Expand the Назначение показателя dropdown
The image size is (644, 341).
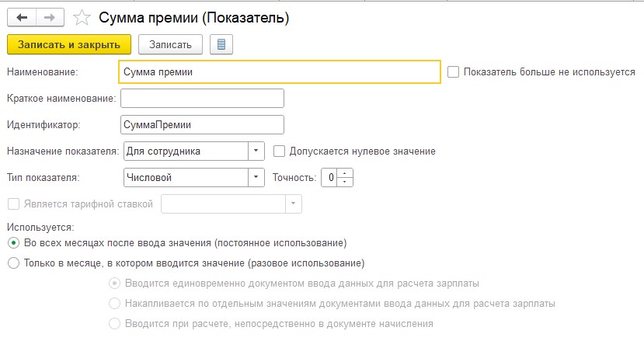point(256,151)
